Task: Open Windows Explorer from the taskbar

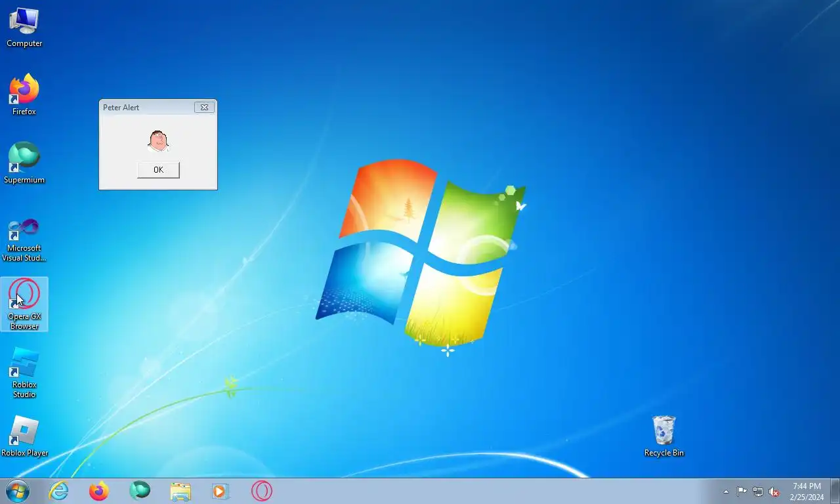Action: tap(180, 491)
